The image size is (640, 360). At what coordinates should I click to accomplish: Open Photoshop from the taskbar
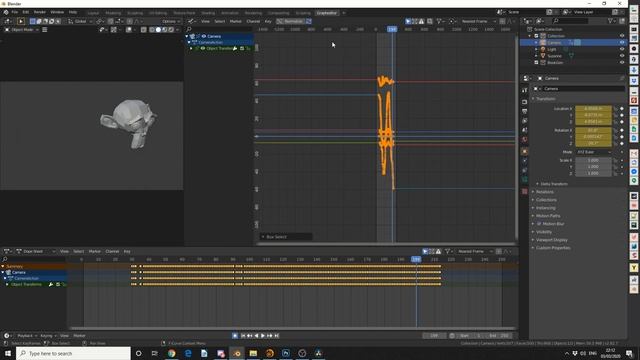pos(286,353)
